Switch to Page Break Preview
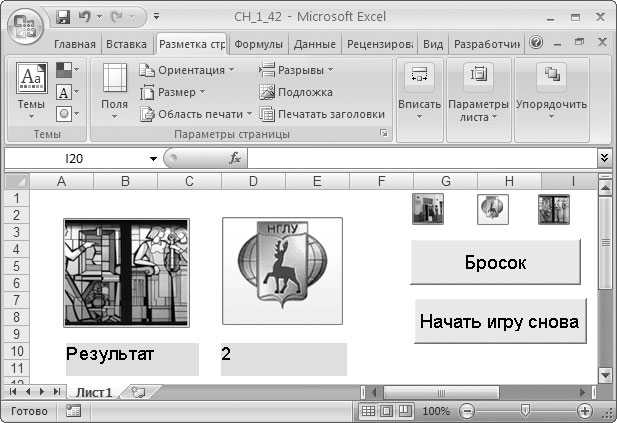The image size is (617, 423). [x=405, y=411]
